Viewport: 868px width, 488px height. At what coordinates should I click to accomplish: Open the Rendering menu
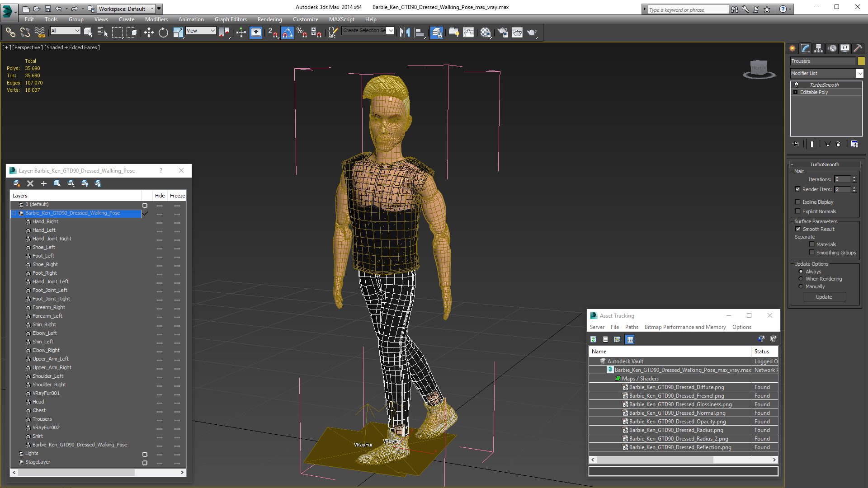(269, 19)
